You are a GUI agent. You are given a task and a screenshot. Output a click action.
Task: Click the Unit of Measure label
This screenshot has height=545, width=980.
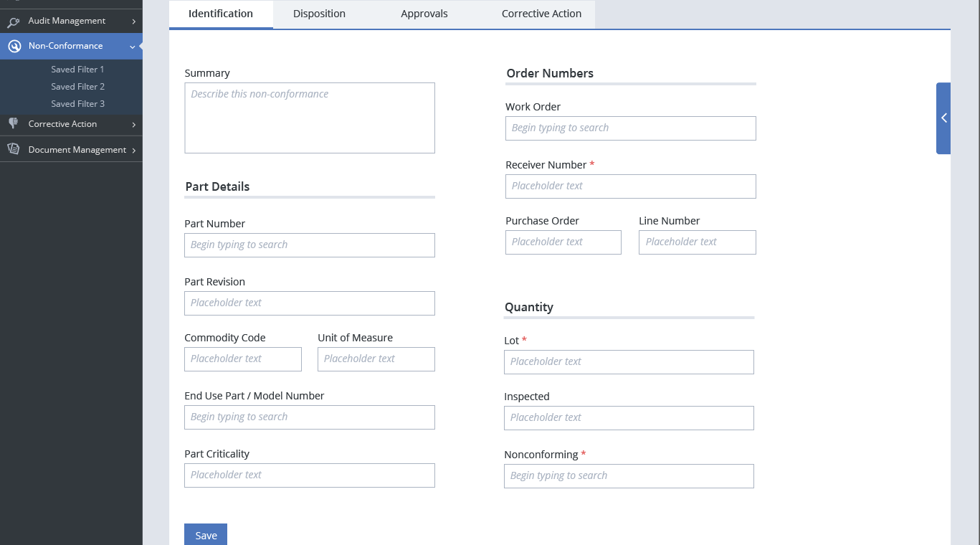355,338
